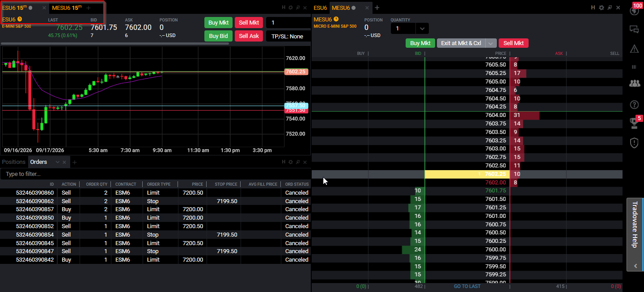Click GO TO LAST link
This screenshot has width=644, height=292.
(x=467, y=286)
